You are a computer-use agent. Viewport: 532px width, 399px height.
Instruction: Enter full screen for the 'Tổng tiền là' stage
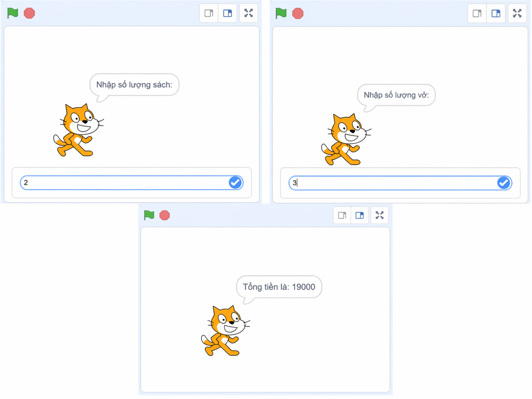pyautogui.click(x=380, y=215)
